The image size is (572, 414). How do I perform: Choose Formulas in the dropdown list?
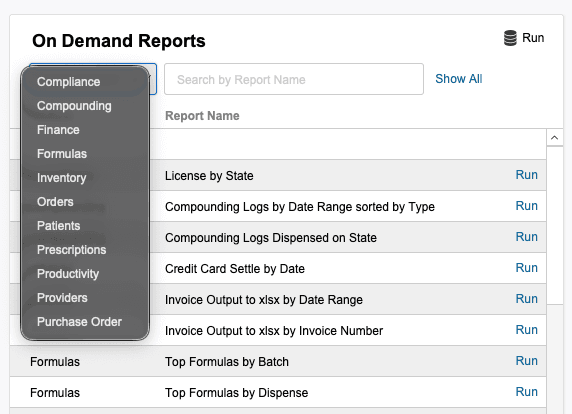[62, 154]
